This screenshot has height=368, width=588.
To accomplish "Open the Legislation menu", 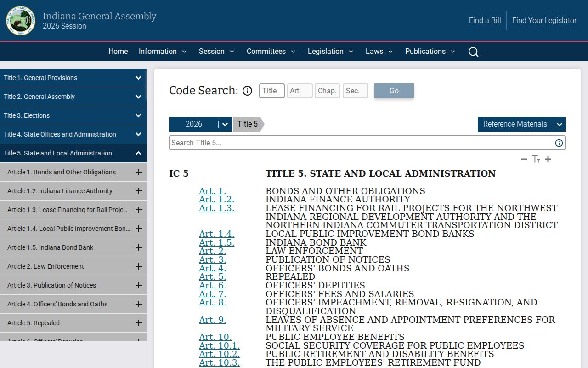I will pos(330,52).
